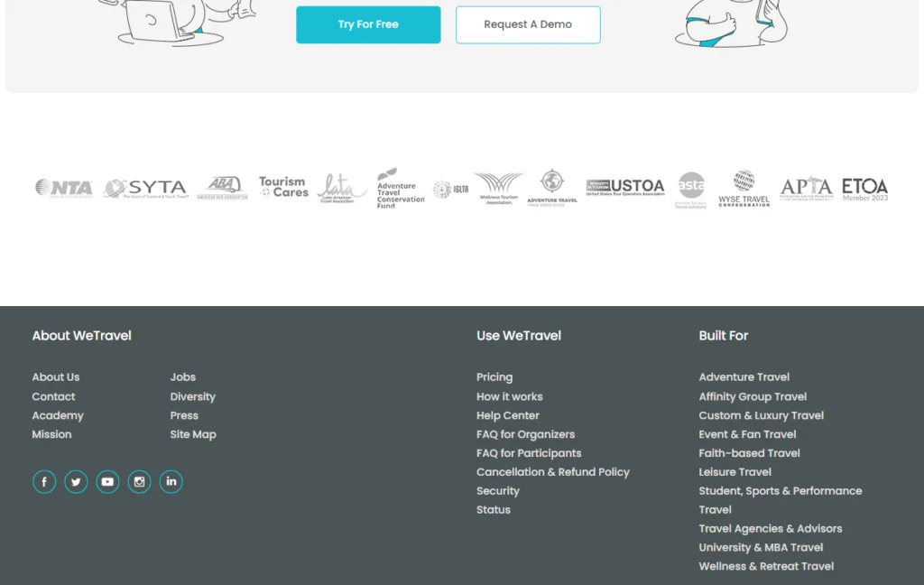
Task: Open WeTravel's Instagram icon
Action: (139, 482)
